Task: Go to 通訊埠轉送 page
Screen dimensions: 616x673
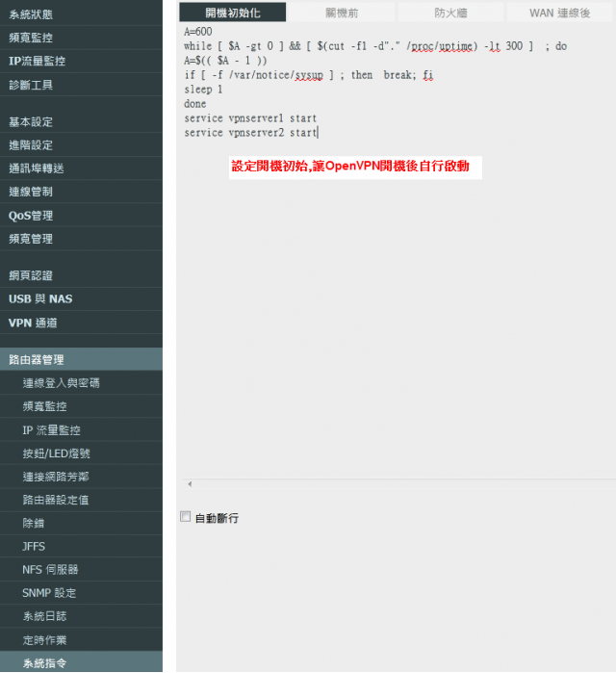Action: [x=81, y=168]
